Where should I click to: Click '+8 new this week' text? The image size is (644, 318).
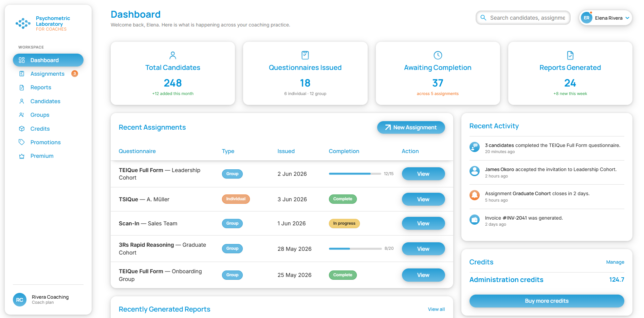click(570, 94)
